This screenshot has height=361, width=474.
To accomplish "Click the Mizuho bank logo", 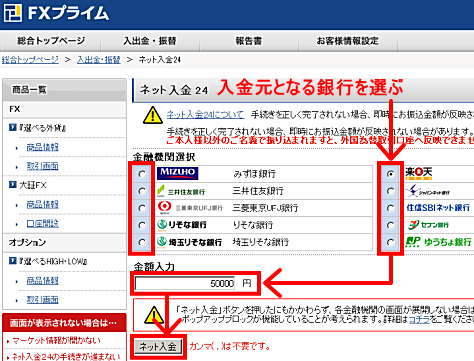I will coord(177,173).
